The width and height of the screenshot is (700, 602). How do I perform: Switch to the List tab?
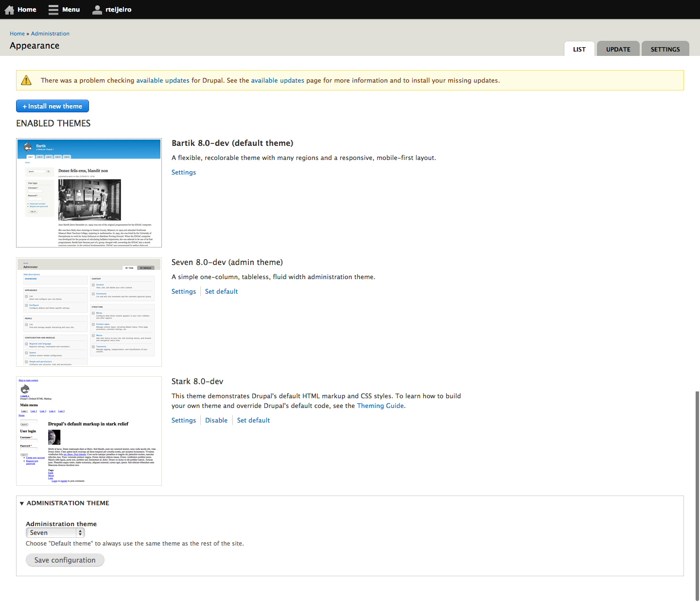tap(579, 49)
